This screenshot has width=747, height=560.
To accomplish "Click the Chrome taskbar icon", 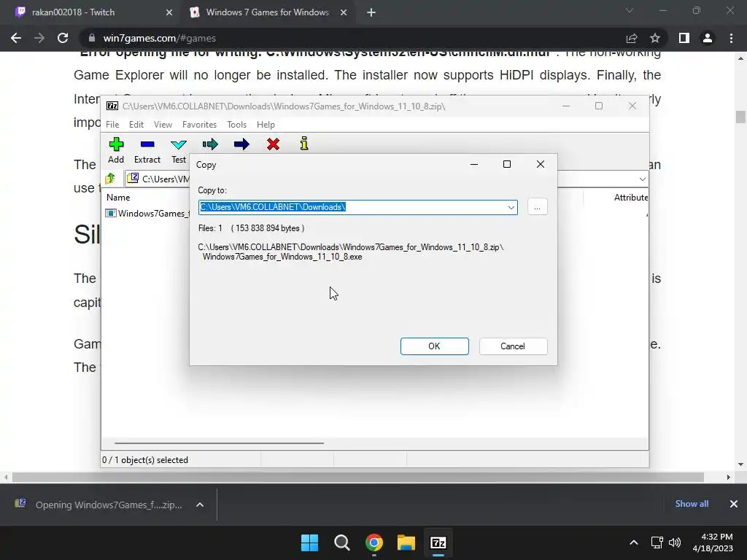I will [374, 542].
